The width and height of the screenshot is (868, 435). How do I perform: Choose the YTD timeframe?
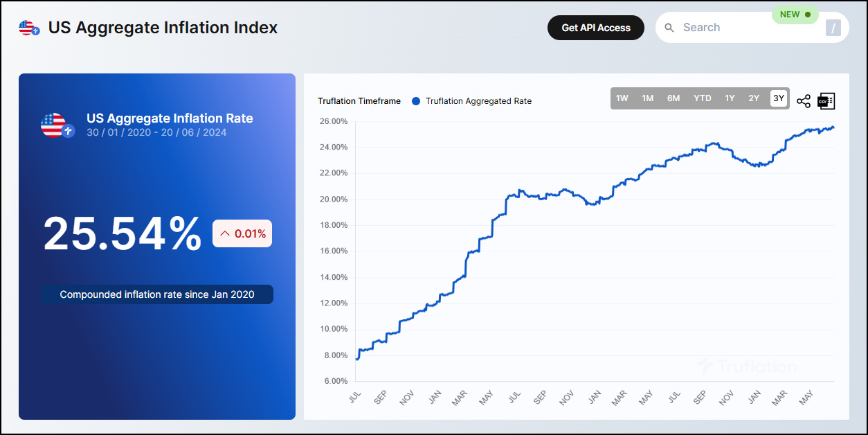[703, 98]
